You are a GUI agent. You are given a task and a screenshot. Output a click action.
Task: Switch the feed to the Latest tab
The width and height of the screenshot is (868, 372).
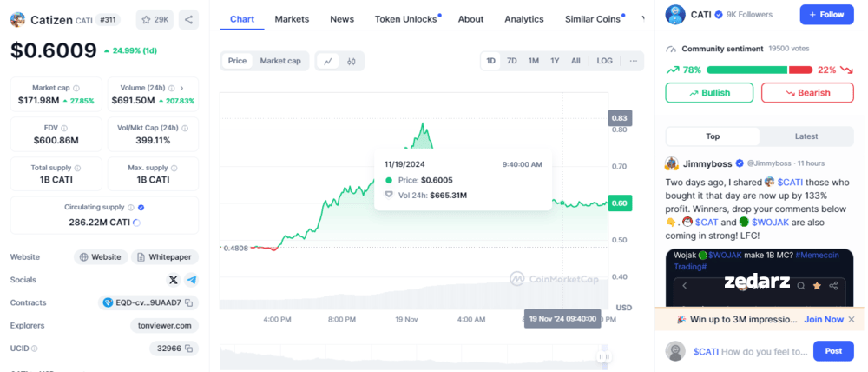[806, 136]
